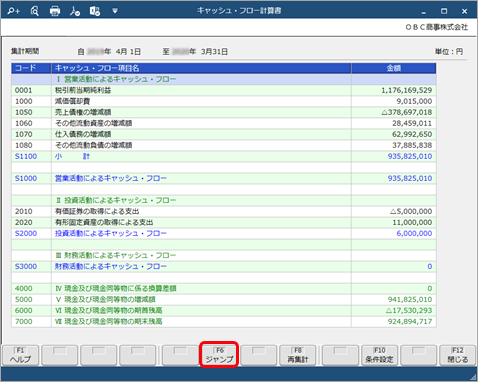The height and width of the screenshot is (382, 478).
Task: Select the 税引前当期純利益 row
Action: pyautogui.click(x=224, y=90)
